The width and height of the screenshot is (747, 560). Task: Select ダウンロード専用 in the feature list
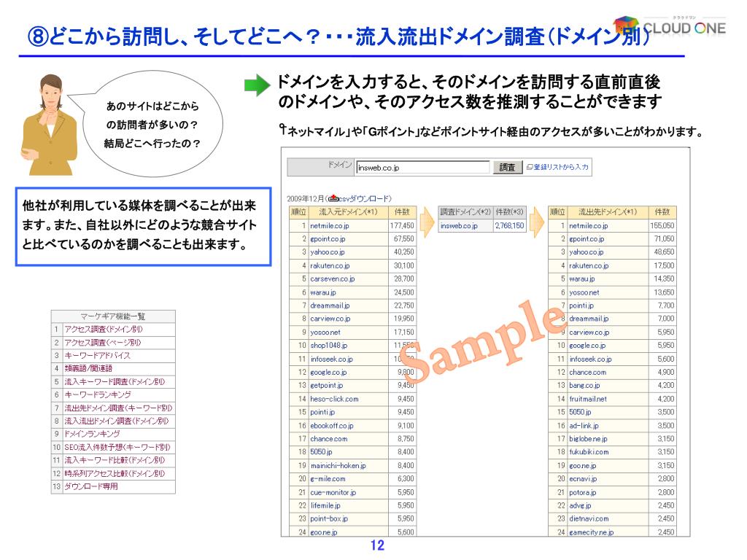(x=91, y=486)
